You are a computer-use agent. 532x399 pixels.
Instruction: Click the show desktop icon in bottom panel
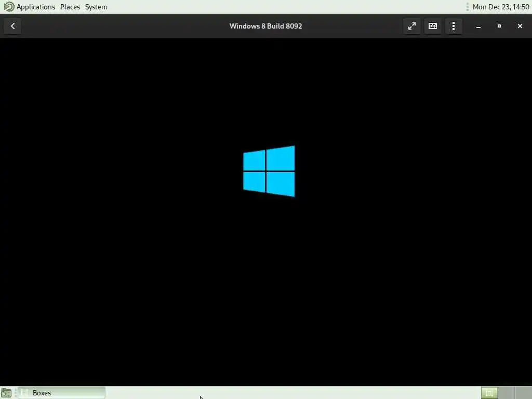[x=6, y=393]
